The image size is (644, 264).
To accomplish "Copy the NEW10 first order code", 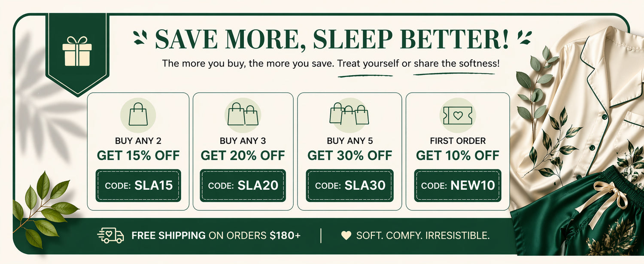I will point(458,185).
